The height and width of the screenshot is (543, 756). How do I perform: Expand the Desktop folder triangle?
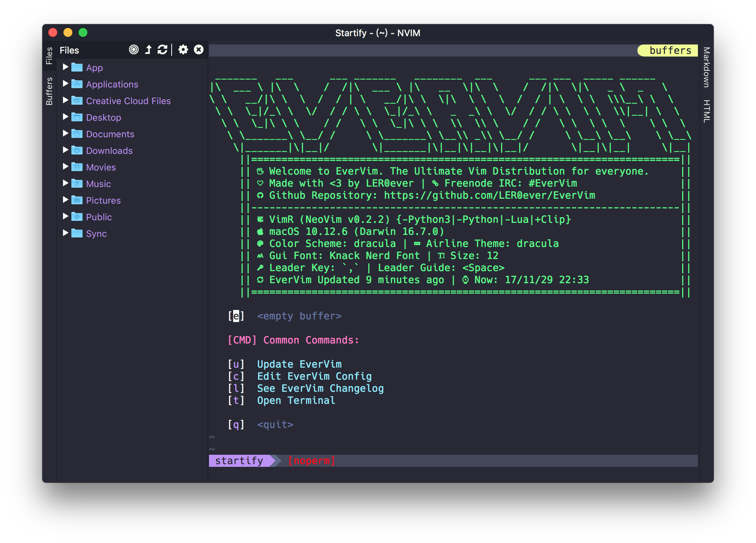[65, 117]
